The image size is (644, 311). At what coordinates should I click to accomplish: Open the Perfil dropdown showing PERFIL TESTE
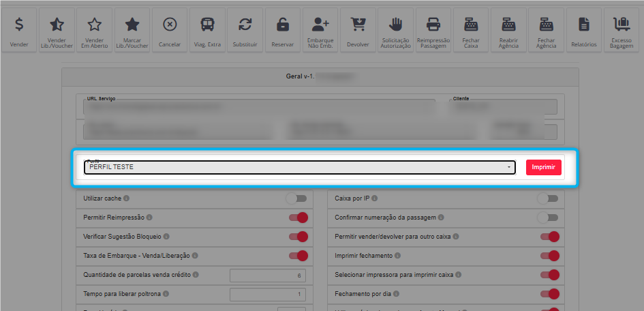[299, 167]
